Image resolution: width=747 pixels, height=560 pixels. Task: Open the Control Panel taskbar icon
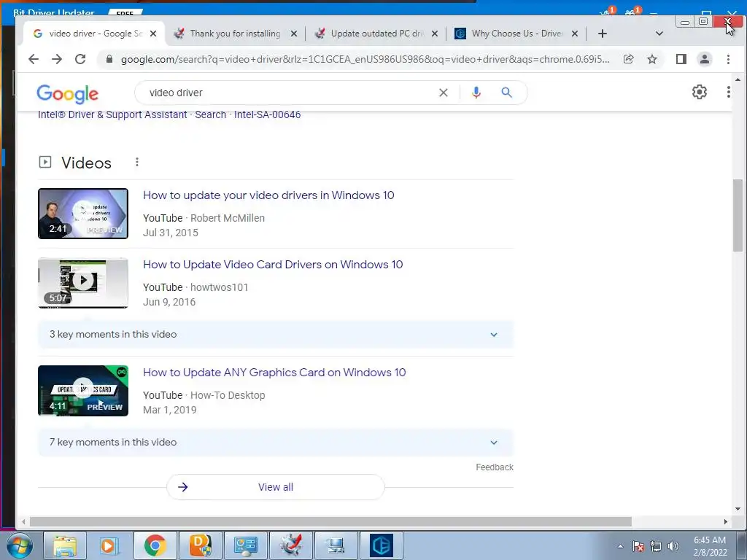(x=245, y=545)
